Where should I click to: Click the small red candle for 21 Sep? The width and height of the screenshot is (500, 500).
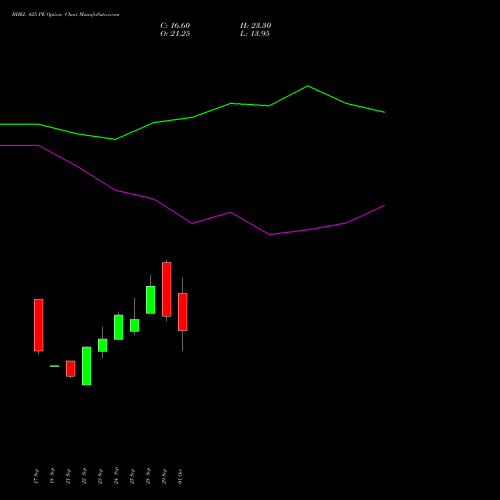pos(71,369)
